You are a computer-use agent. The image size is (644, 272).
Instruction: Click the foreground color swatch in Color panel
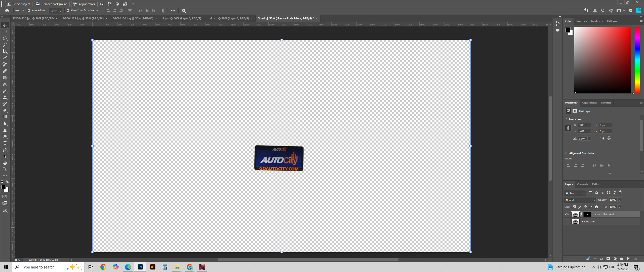click(x=568, y=30)
